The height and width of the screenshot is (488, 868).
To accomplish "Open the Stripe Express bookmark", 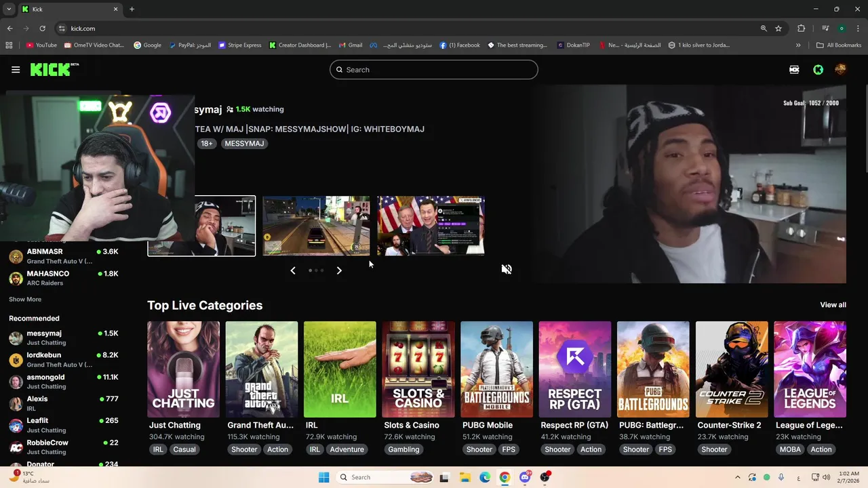I will (240, 45).
